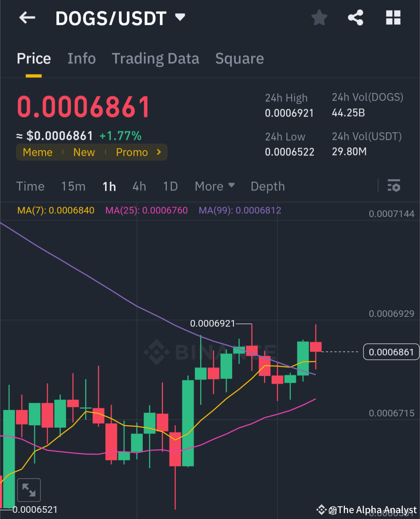This screenshot has width=420, height=519.
Task: Switch chart to 1D interval
Action: point(170,186)
